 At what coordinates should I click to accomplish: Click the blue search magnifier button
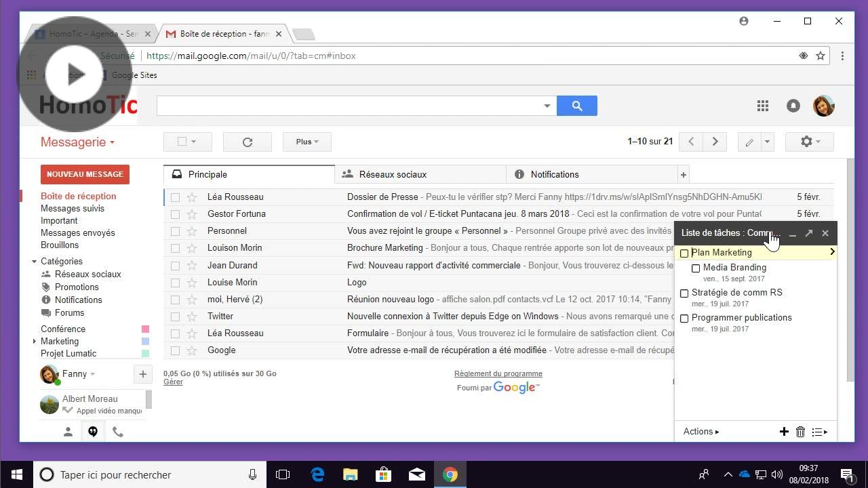coord(576,106)
